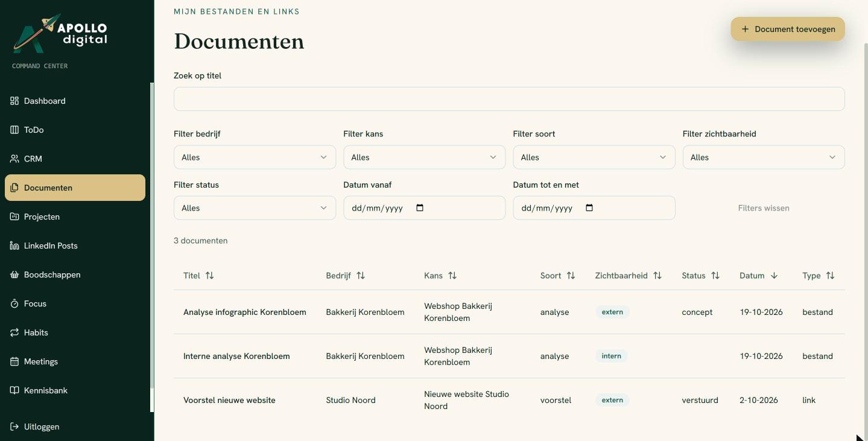The width and height of the screenshot is (868, 441).
Task: Open the Filter zichtbaarheid dropdown
Action: coord(764,157)
